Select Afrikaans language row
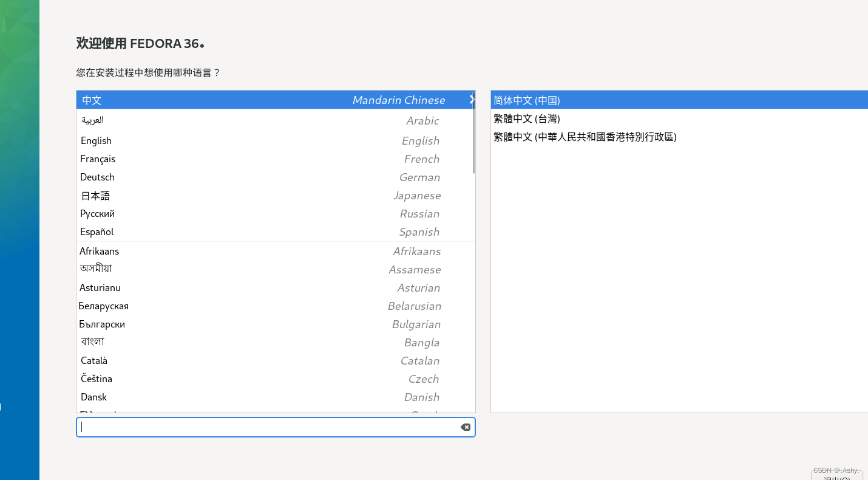 click(x=276, y=251)
